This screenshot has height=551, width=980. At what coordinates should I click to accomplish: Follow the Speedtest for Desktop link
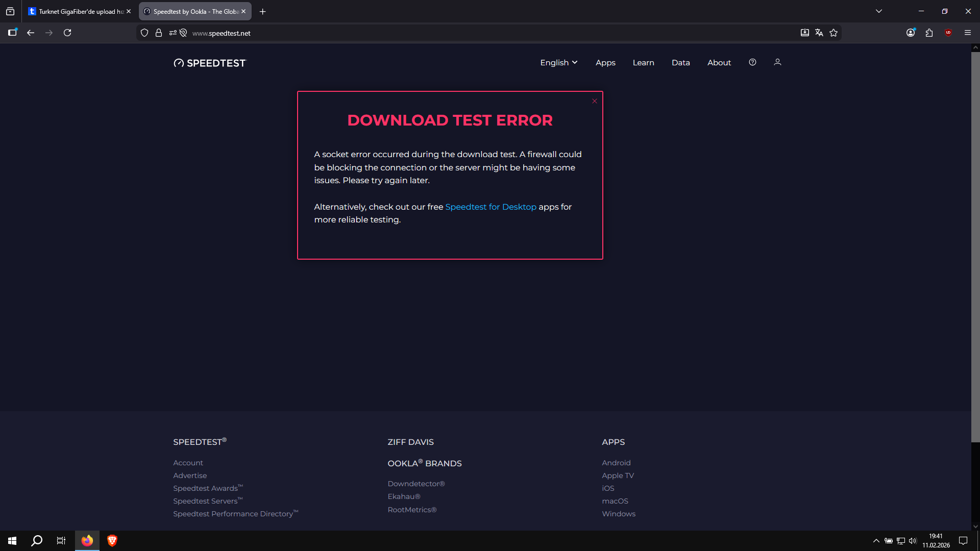(x=491, y=207)
